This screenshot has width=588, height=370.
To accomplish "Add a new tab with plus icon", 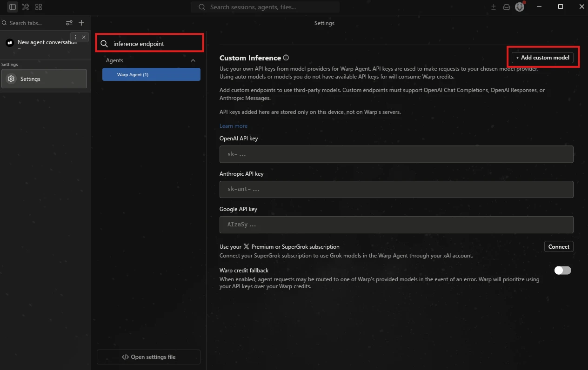I will point(81,23).
